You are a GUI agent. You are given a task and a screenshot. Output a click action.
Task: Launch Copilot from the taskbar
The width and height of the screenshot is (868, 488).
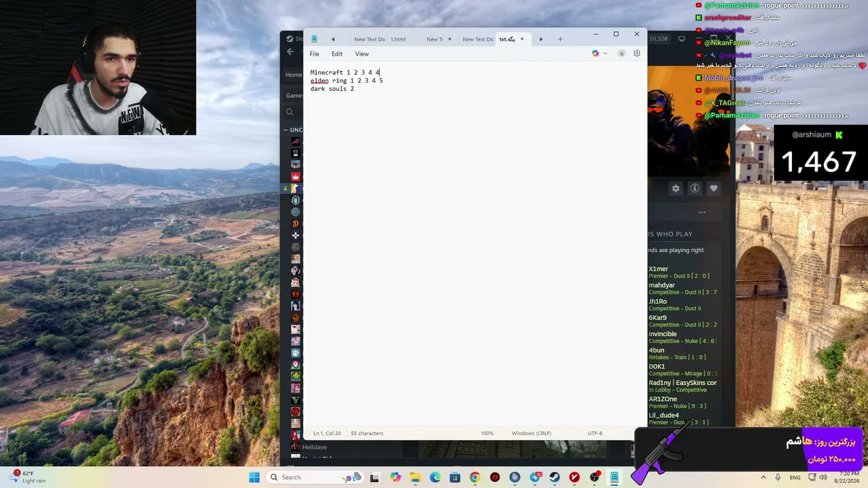point(395,477)
